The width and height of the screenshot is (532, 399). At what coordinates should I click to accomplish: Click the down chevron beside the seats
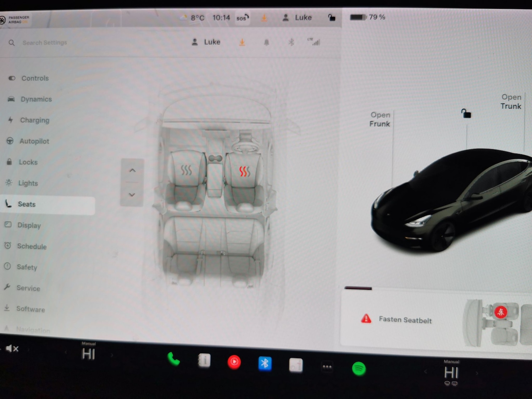(132, 195)
